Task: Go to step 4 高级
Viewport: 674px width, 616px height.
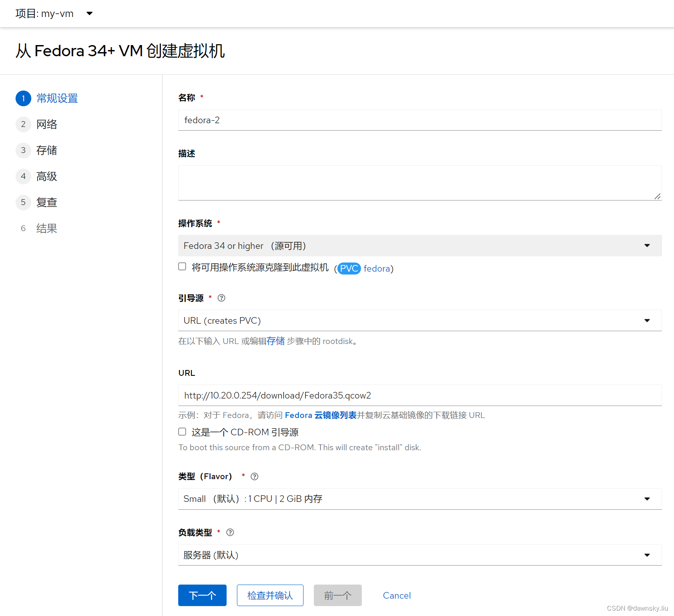Action: tap(36, 177)
